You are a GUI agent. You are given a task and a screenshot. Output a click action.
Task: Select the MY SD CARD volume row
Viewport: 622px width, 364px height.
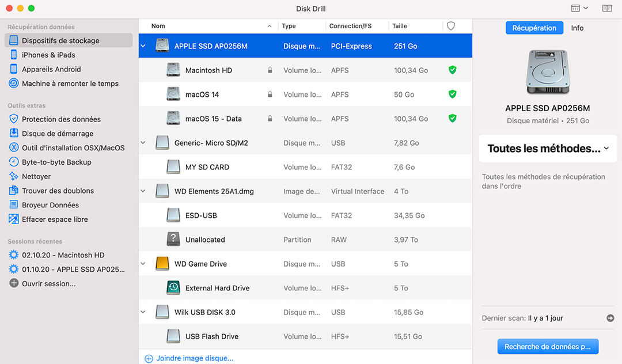coord(305,167)
